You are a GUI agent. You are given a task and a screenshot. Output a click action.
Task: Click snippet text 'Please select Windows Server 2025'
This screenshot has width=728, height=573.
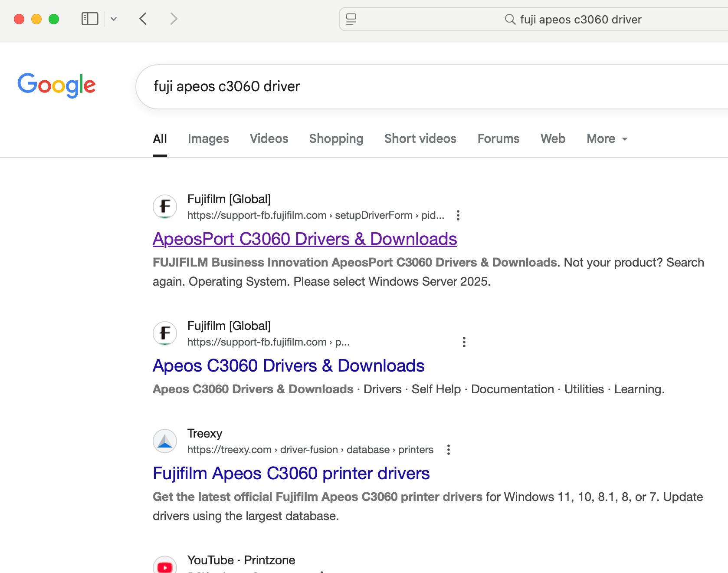point(391,282)
